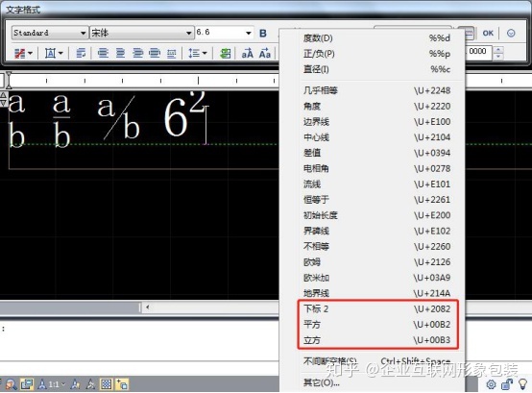
Task: Insert the 恒等于 identity symbol
Action: 376,200
